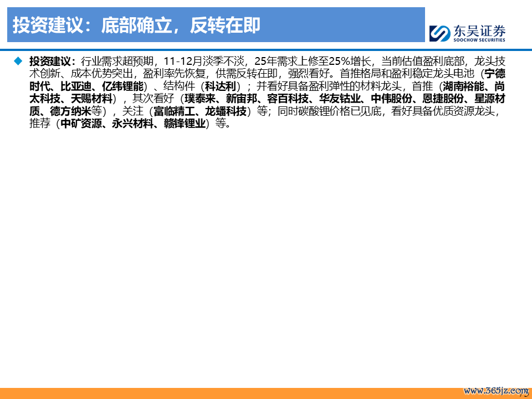The image size is (532, 399).
Task: Click the slide title 投资建议：底部确立，反转在即
Action: pos(136,25)
